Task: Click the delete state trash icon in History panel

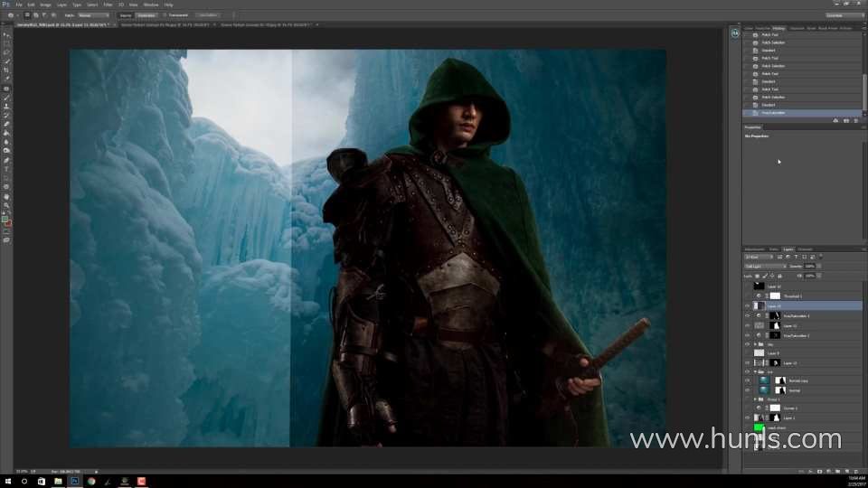Action: 856,120
